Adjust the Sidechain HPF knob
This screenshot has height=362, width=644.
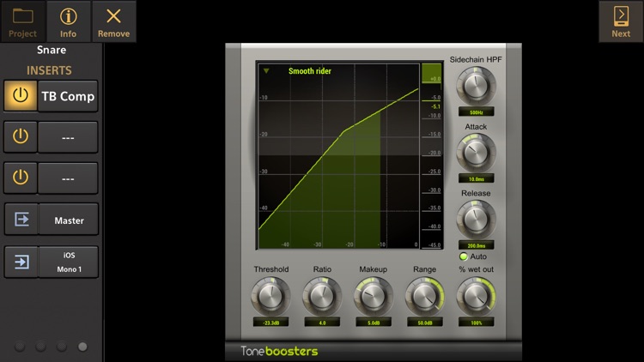click(x=476, y=86)
